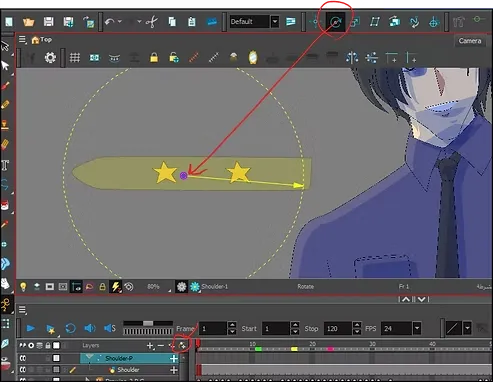This screenshot has height=382, width=493.
Task: Toggle the yellow lock icon in the Camera toolbar
Action: click(154, 58)
